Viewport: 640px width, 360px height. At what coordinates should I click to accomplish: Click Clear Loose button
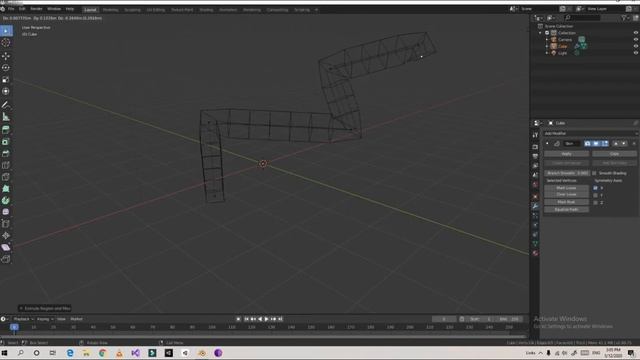(x=567, y=195)
